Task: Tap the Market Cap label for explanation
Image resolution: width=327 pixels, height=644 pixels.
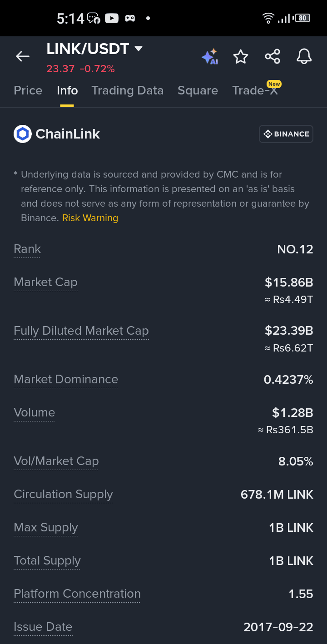Action: (45, 282)
